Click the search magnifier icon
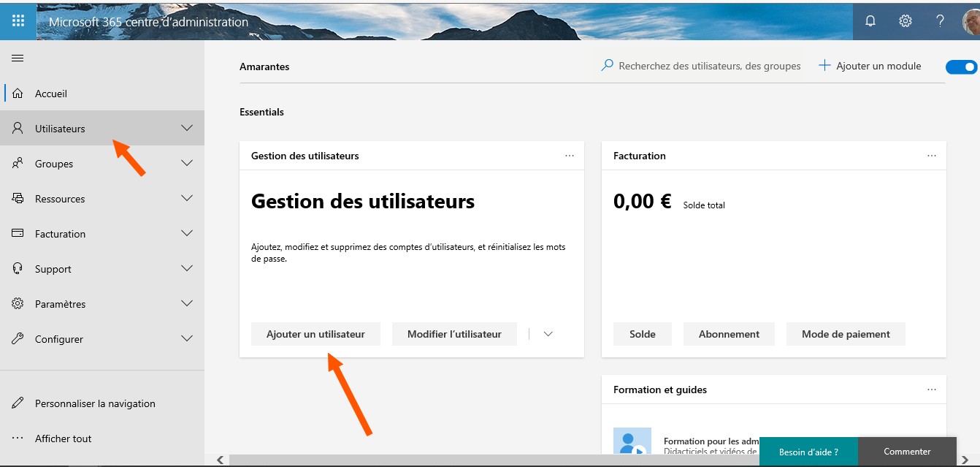This screenshot has height=467, width=980. coord(607,66)
